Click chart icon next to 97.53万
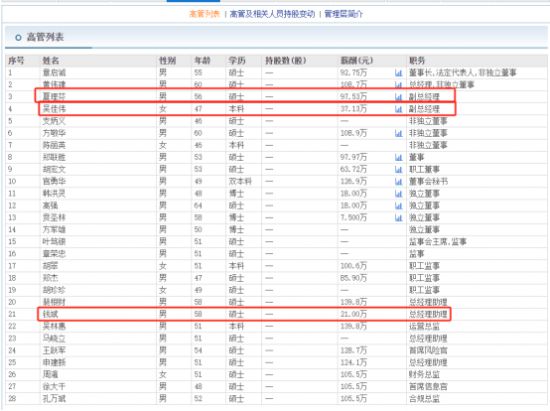 [x=398, y=97]
